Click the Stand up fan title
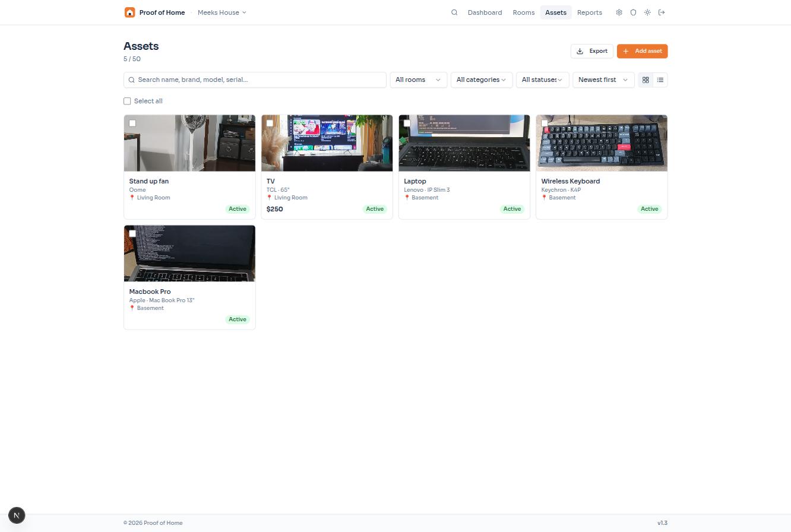 point(149,181)
